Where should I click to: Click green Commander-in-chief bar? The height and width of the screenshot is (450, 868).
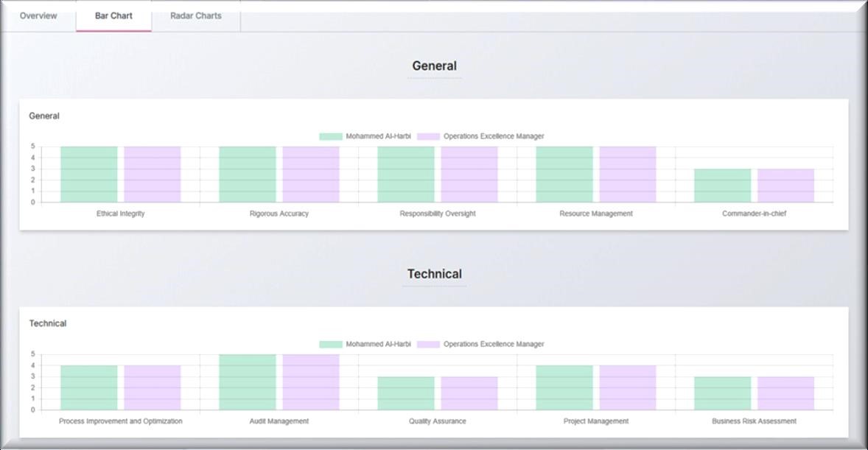[723, 186]
